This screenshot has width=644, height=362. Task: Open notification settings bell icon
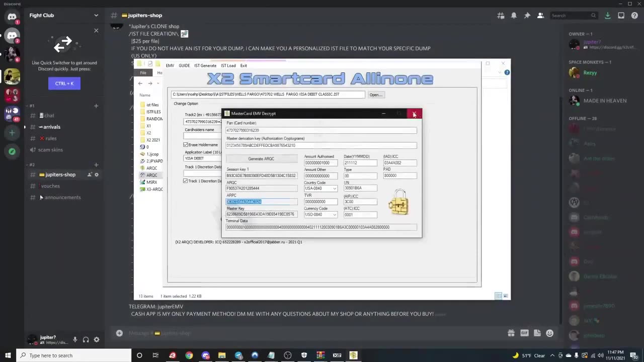point(514,16)
